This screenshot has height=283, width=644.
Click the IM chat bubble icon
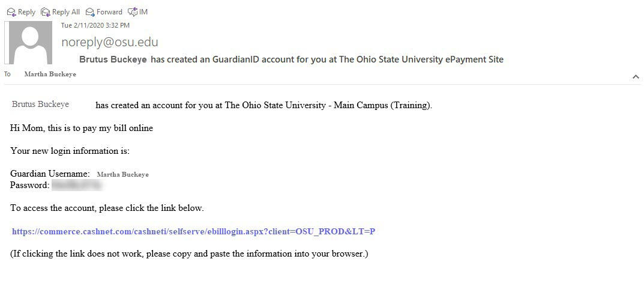[x=133, y=12]
